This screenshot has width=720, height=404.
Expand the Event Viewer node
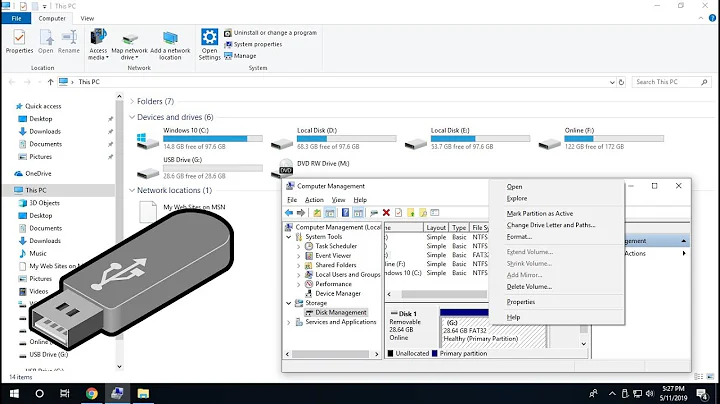click(x=298, y=256)
